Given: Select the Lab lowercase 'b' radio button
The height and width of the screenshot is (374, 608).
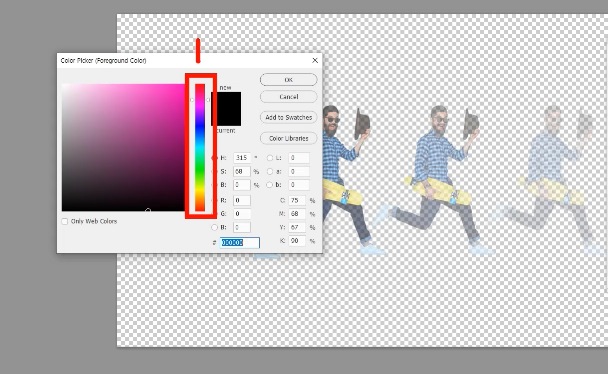Looking at the screenshot, I should click(x=270, y=185).
